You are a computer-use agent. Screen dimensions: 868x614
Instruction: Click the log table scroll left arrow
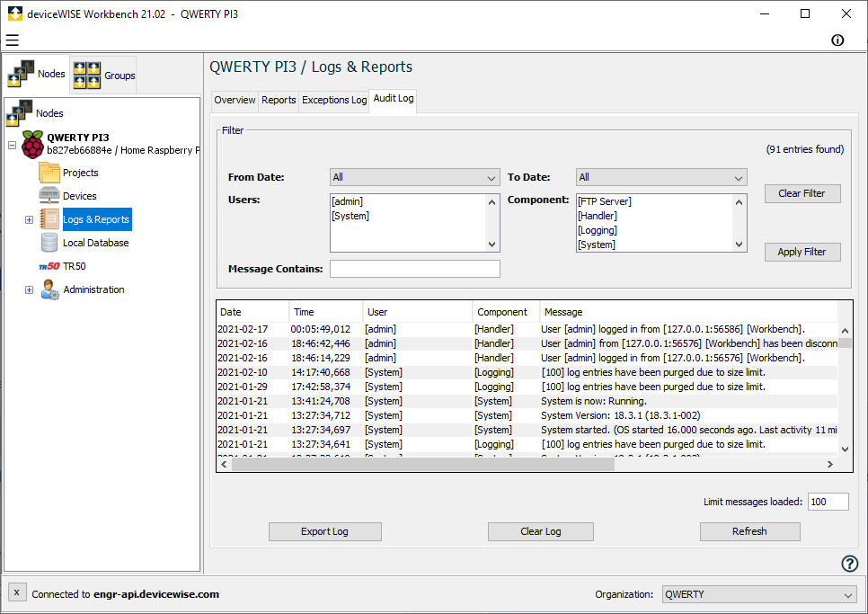point(225,465)
